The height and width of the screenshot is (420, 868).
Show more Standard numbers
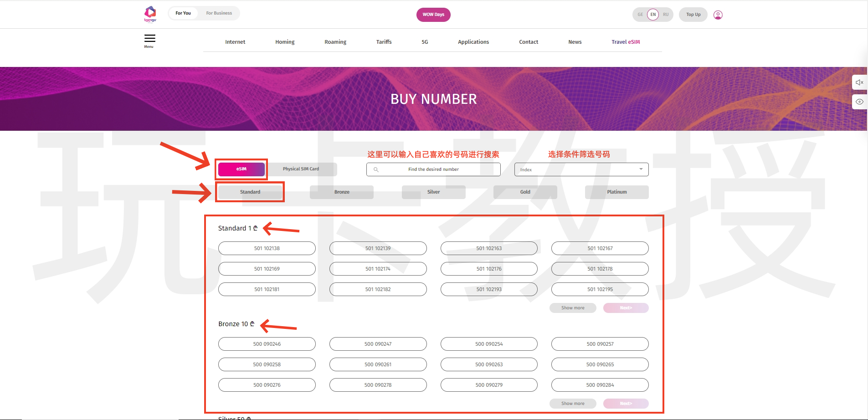(573, 308)
